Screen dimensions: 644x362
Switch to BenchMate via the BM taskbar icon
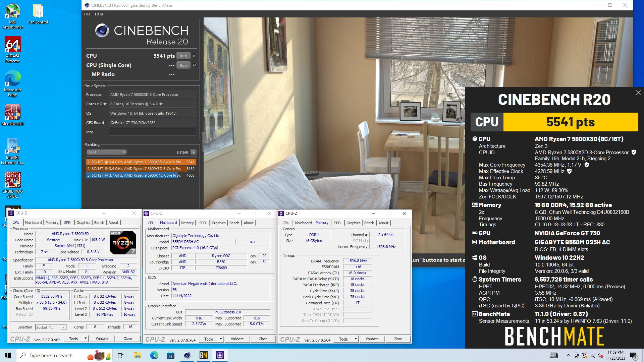coord(204,355)
